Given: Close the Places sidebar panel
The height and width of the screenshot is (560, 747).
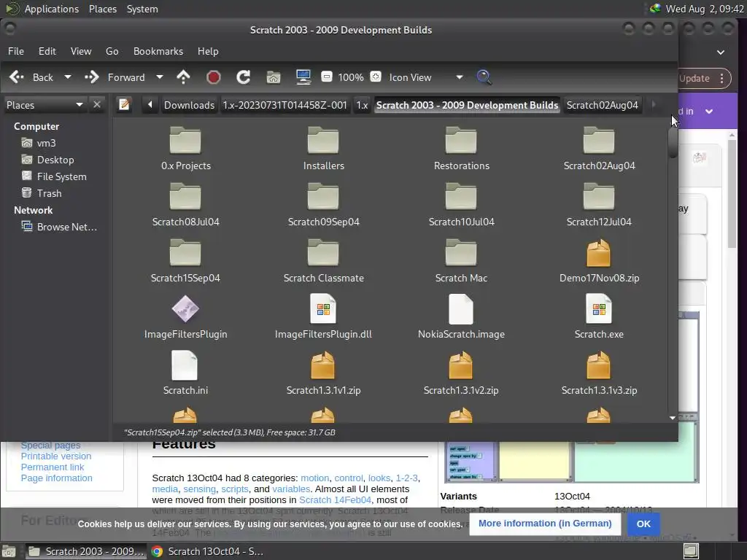Looking at the screenshot, I should tap(97, 104).
